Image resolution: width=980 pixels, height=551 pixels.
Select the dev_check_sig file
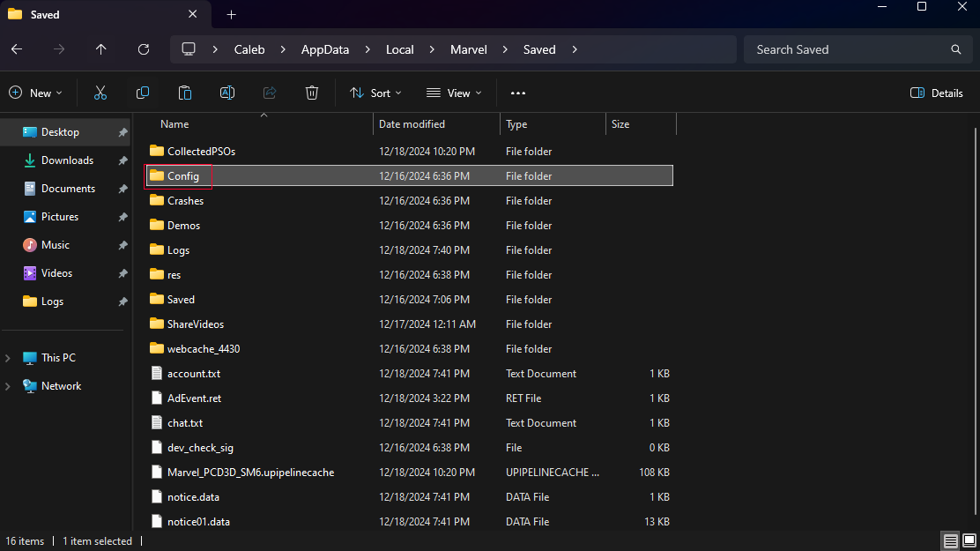coord(409,448)
